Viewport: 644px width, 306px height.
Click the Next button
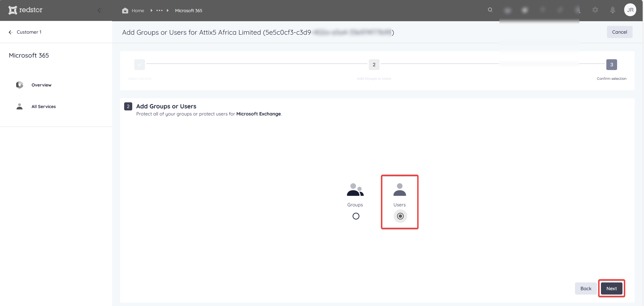point(612,288)
